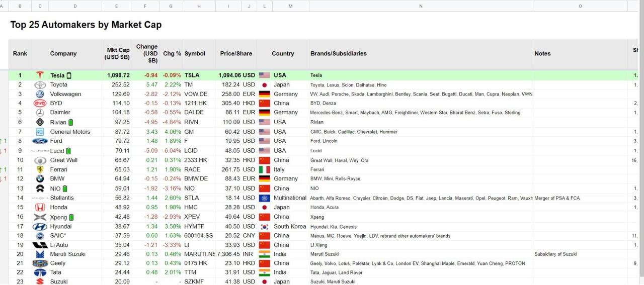Image resolution: width=644 pixels, height=285 pixels.
Task: Click the Geely logo icon
Action: [40, 264]
